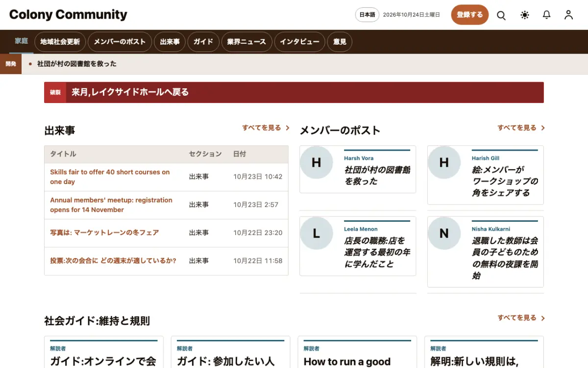Open the 業界ニュース nav tab
588x368 pixels.
click(246, 42)
